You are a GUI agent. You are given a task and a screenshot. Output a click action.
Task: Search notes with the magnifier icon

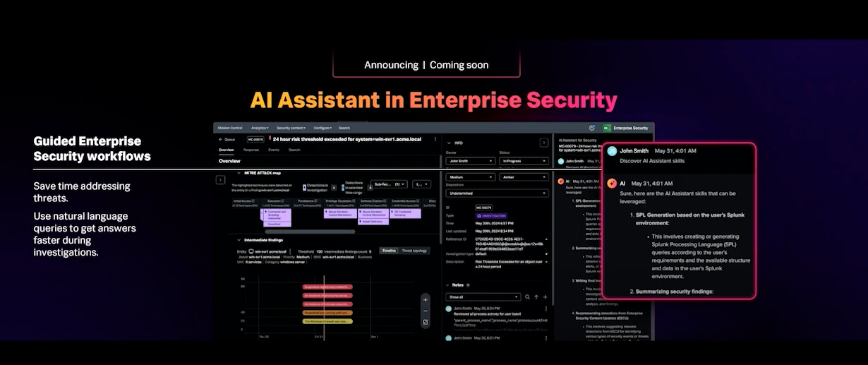(527, 297)
